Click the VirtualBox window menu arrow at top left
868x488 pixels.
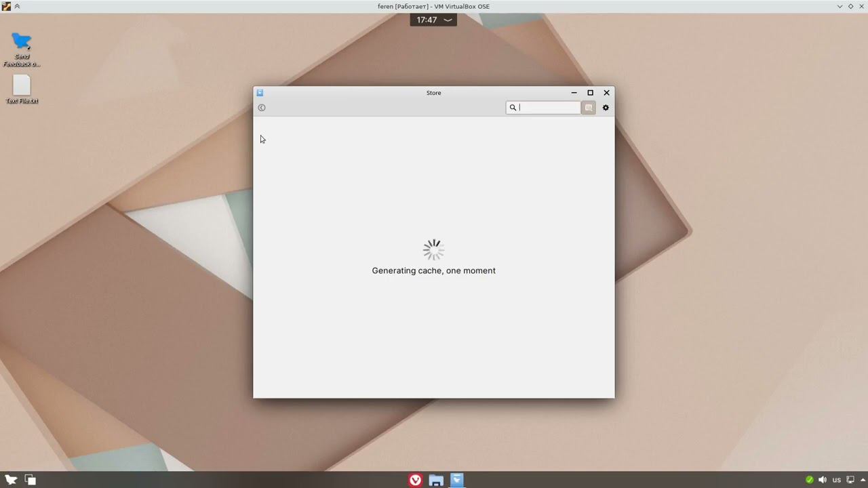click(x=17, y=6)
